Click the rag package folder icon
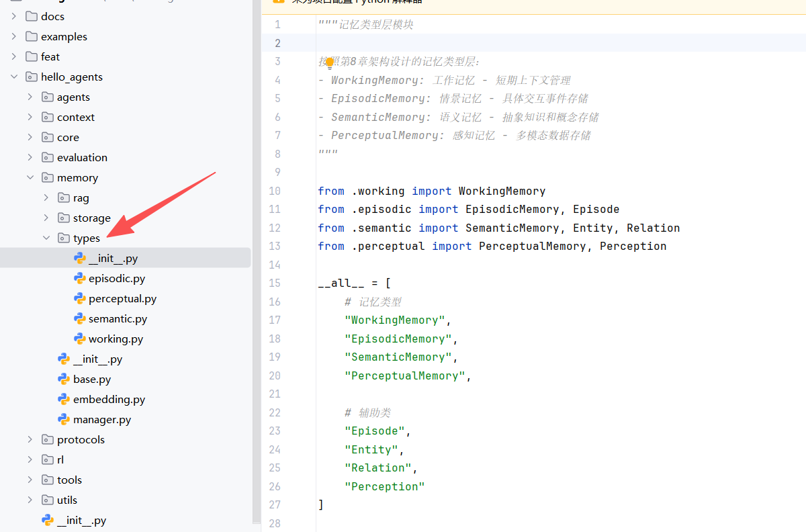The height and width of the screenshot is (532, 806). pyautogui.click(x=64, y=197)
